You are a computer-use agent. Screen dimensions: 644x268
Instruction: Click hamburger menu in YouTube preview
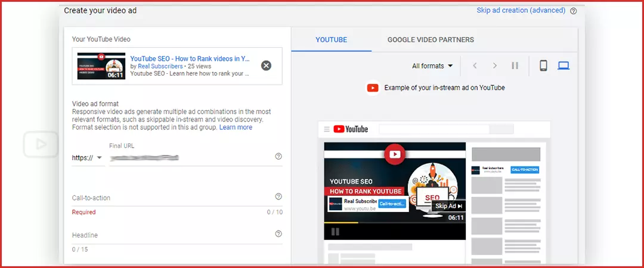click(327, 129)
